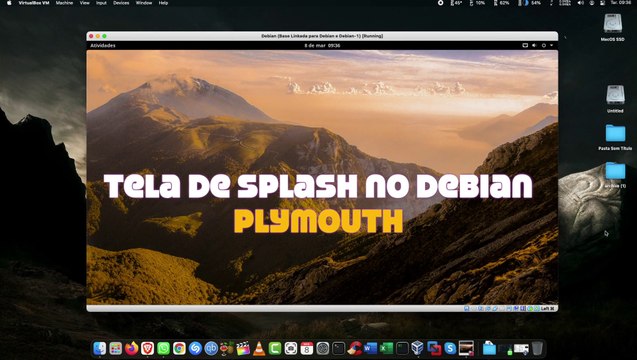This screenshot has height=360, width=637.
Task: Open Launchpad in the dock
Action: pos(116,348)
